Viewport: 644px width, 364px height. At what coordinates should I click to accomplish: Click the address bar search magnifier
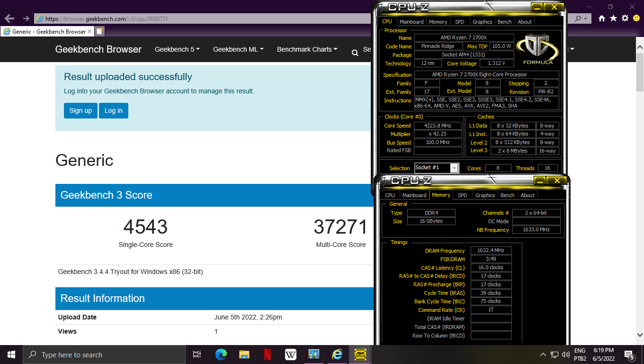(578, 19)
